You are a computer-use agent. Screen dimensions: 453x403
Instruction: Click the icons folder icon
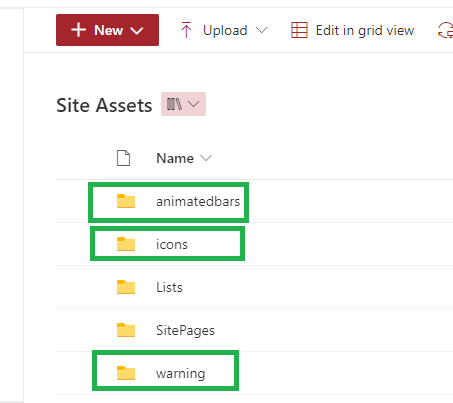126,244
